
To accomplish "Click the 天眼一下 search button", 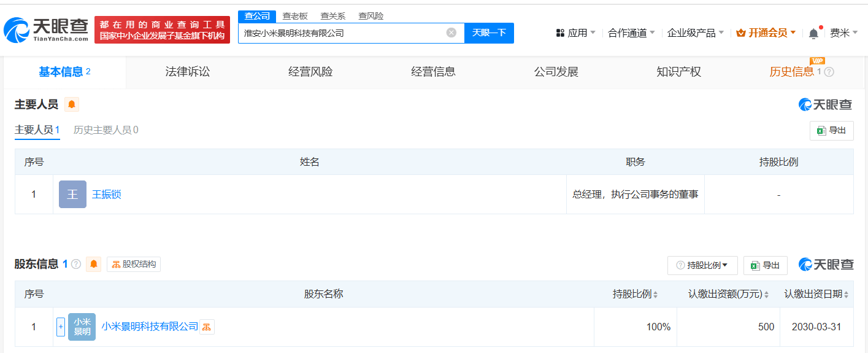I will coord(489,33).
